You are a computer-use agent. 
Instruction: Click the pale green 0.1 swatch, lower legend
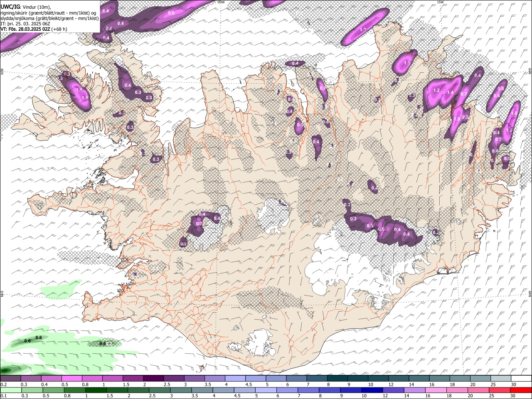coord(11,390)
